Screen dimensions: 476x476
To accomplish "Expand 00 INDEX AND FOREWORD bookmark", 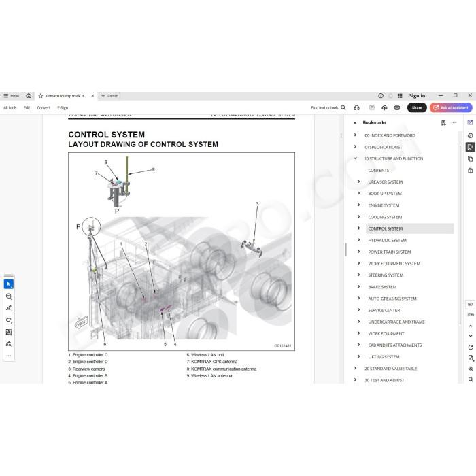I will click(355, 135).
